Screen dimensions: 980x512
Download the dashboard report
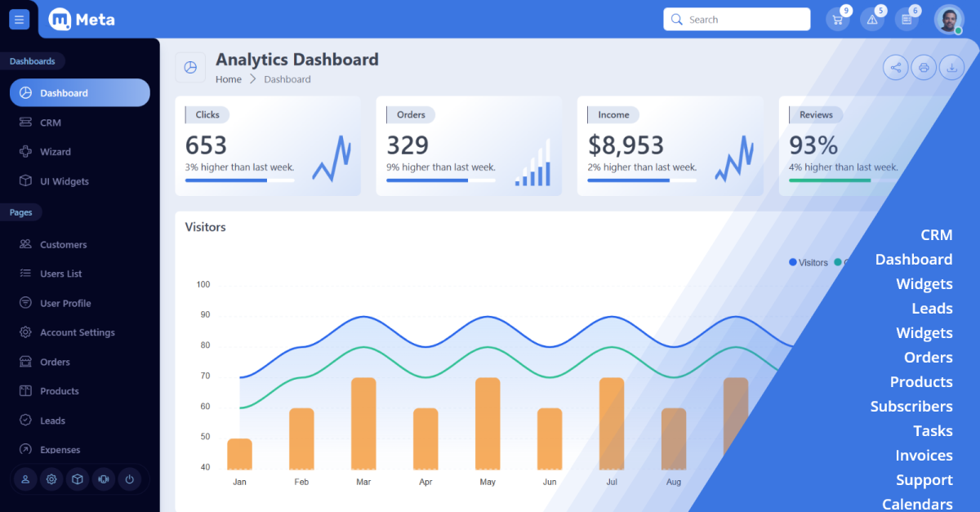tap(951, 68)
